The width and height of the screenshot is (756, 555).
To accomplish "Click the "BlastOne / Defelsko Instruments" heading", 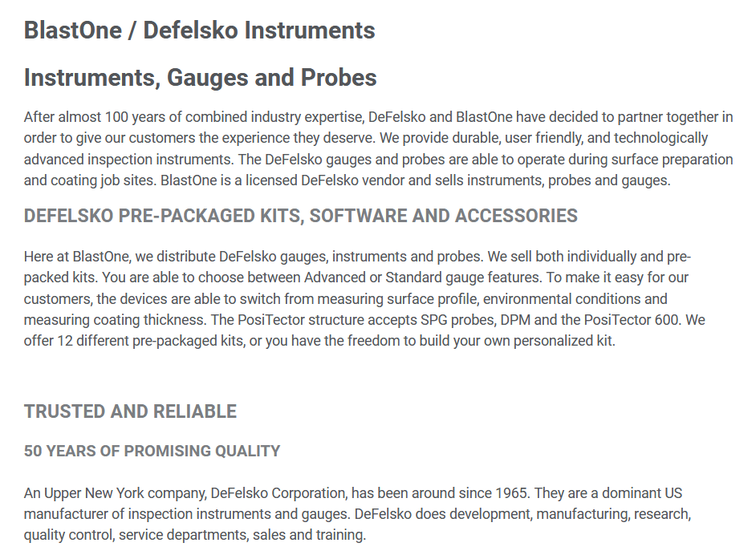I will tap(199, 30).
